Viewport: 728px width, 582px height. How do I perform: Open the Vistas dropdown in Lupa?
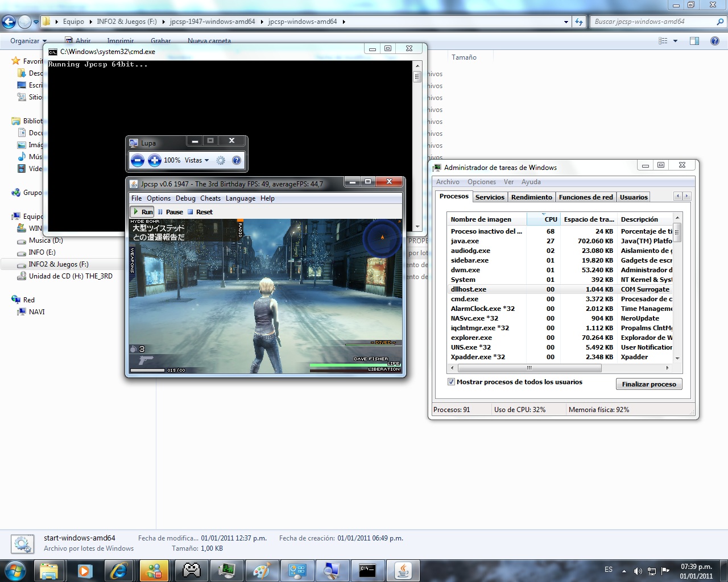pos(197,160)
